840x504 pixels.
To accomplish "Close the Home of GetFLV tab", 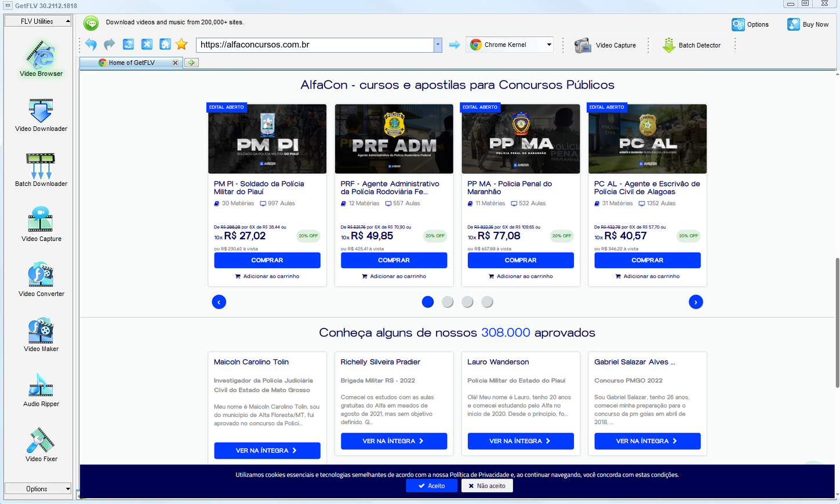I will point(175,63).
